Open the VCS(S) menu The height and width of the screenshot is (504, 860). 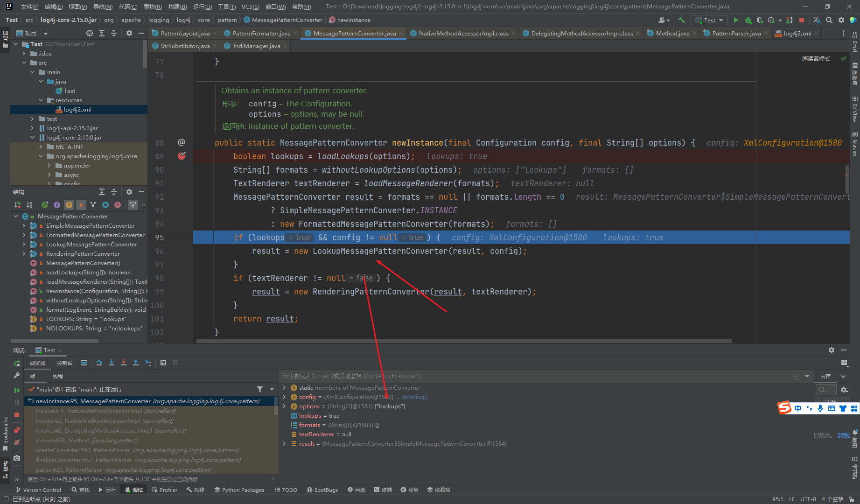[x=250, y=7]
